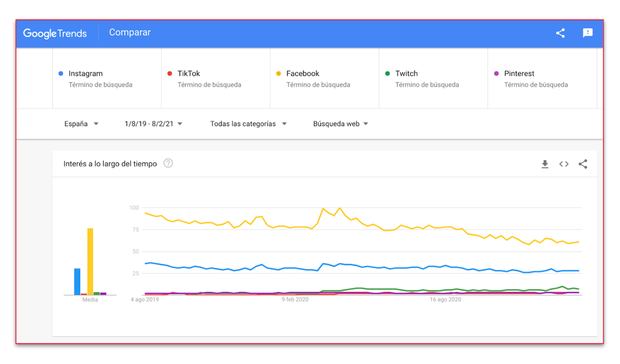Select the Comparar header tab

(x=130, y=33)
